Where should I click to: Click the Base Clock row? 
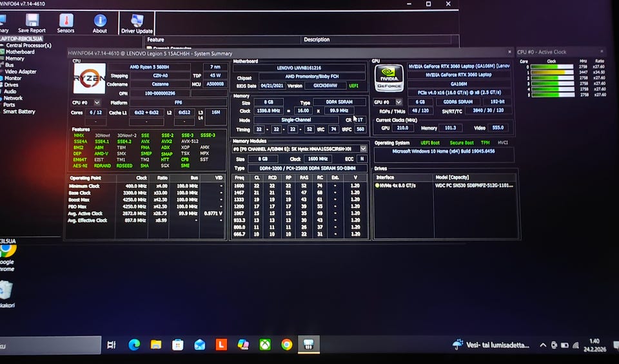146,193
